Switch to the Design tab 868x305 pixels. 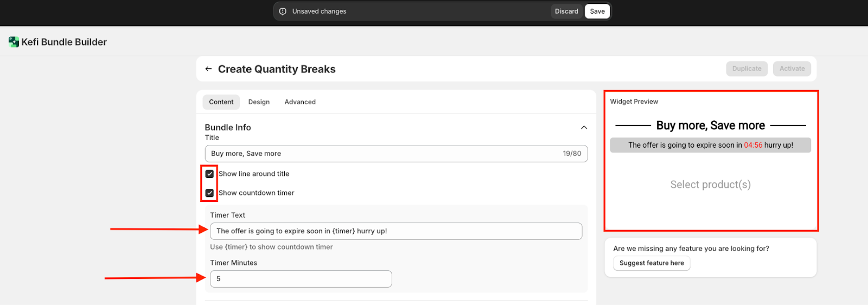[x=259, y=102]
